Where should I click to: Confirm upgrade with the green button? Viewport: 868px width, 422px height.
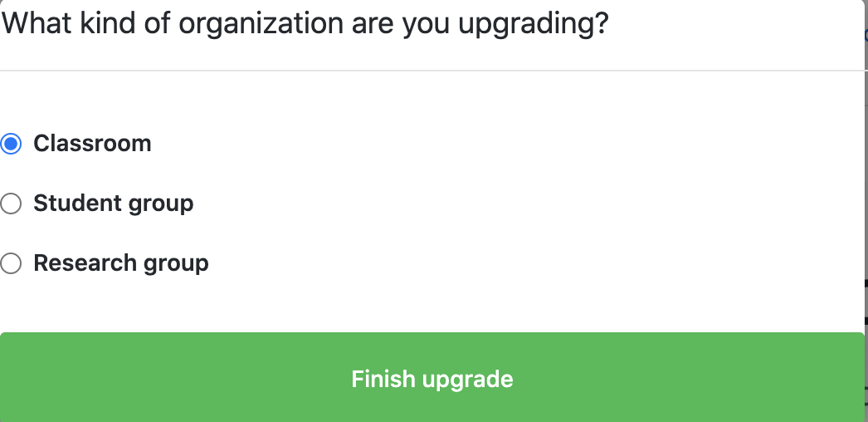(432, 379)
